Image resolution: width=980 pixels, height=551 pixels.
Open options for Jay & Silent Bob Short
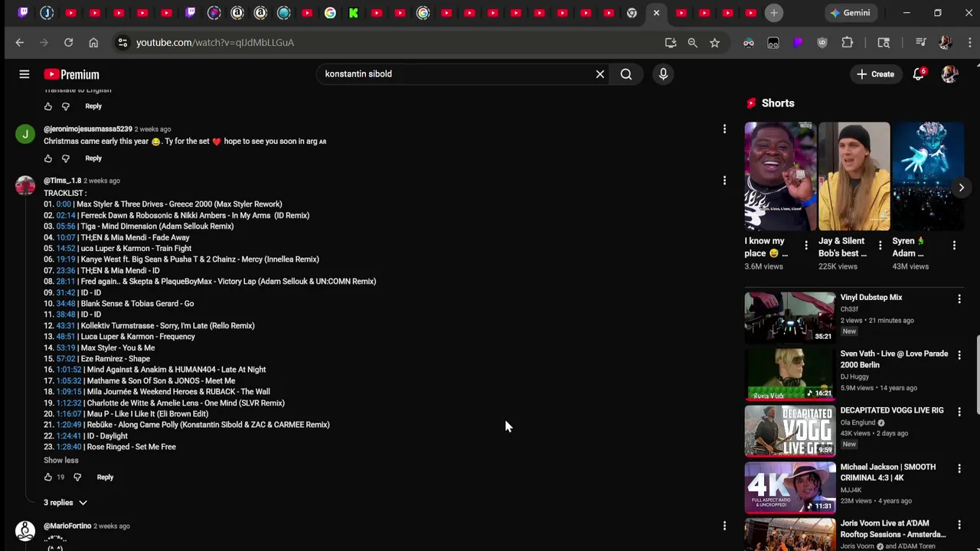880,246
